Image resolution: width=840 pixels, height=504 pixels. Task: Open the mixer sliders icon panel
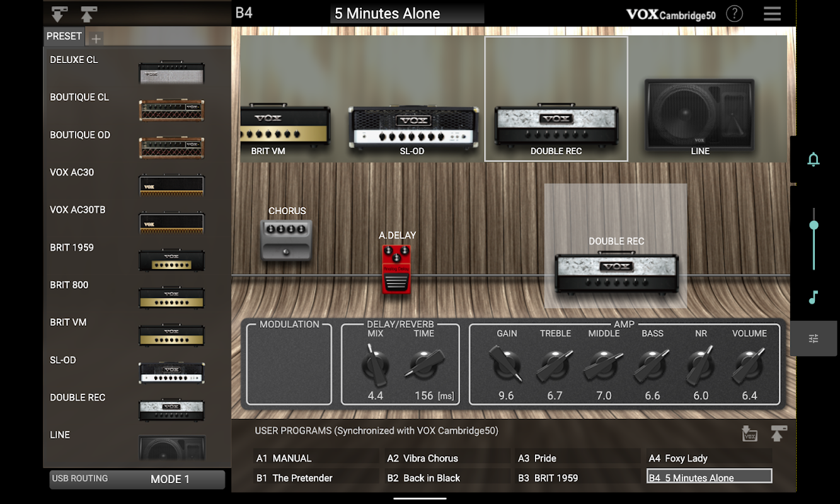pos(814,339)
